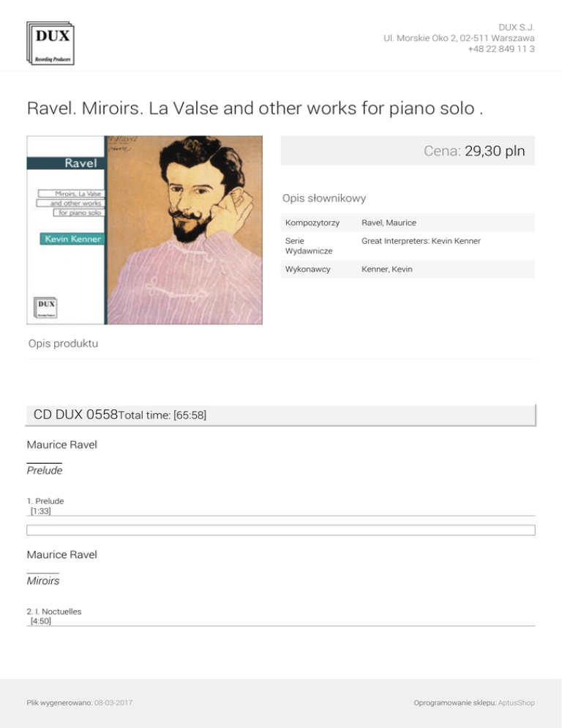
Task: Click the Miroirs work title
Action: pyautogui.click(x=43, y=581)
